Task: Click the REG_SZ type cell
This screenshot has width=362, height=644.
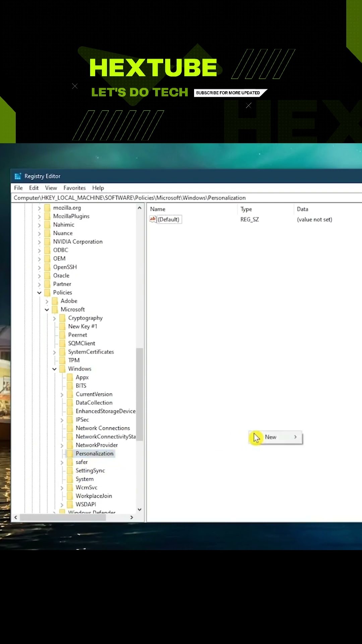Action: pos(249,219)
